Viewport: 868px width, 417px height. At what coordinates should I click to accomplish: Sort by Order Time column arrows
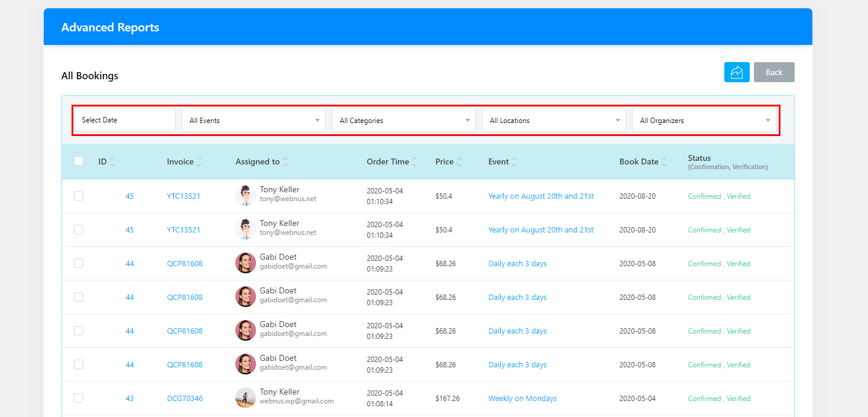pos(415,161)
